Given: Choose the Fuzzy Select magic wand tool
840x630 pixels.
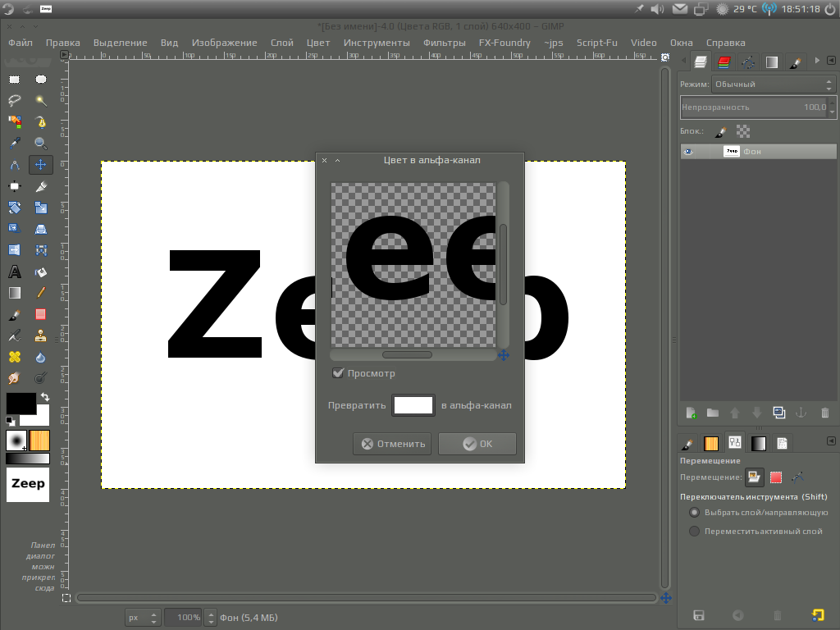Looking at the screenshot, I should tap(41, 101).
